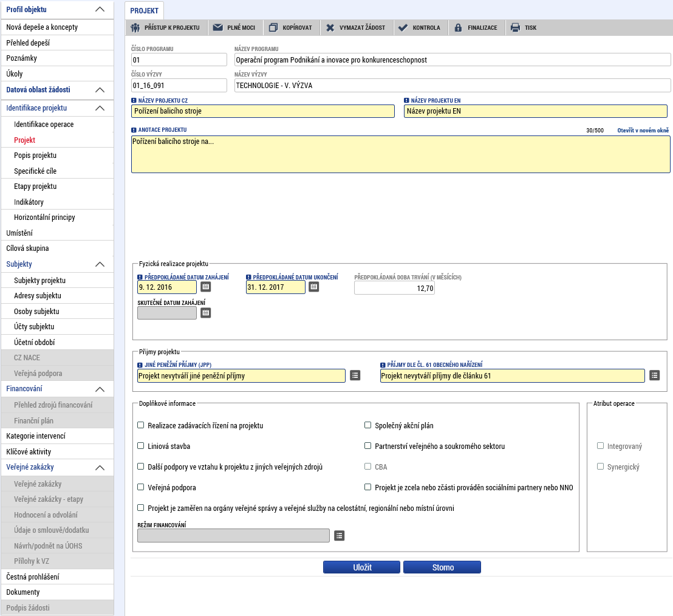This screenshot has width=673, height=616.
Task: Check Společný akční plán checkbox
Action: click(x=368, y=425)
